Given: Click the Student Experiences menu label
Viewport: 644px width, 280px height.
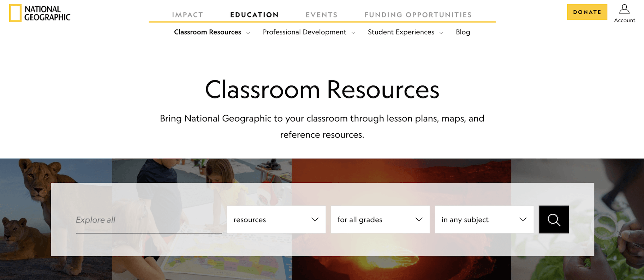Looking at the screenshot, I should click(x=401, y=32).
